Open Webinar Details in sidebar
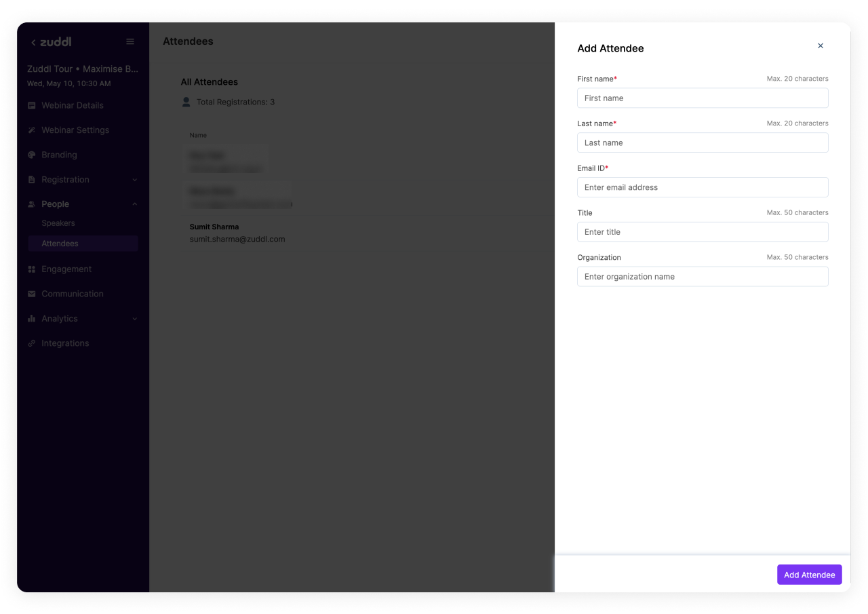The width and height of the screenshot is (868, 614). (x=73, y=106)
